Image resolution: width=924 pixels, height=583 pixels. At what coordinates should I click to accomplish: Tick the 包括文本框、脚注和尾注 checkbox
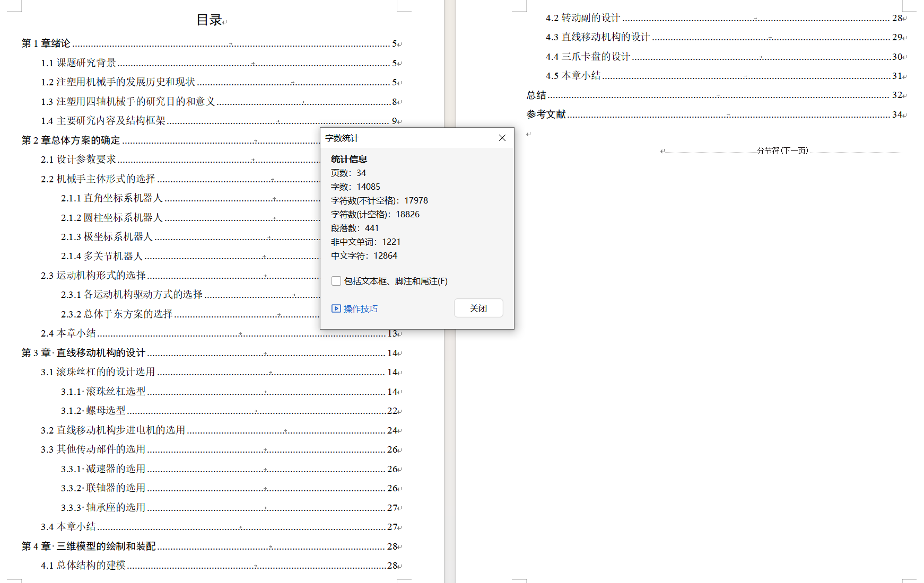336,281
